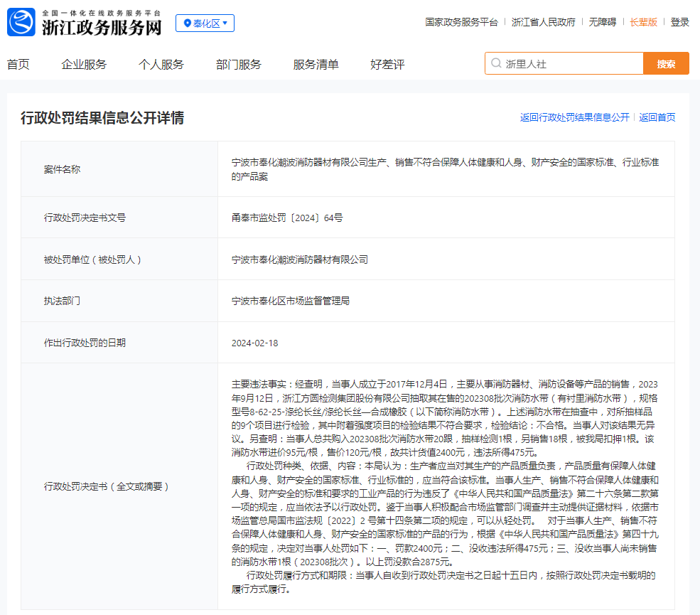Select the 个人服务 menu item

(161, 64)
